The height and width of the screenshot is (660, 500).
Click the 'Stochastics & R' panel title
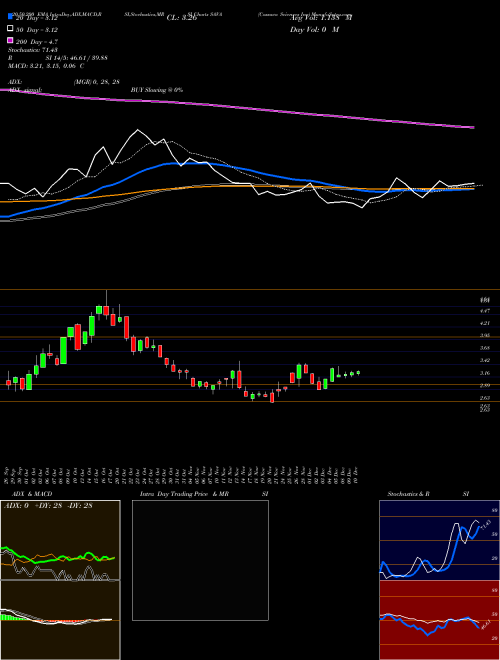pyautogui.click(x=409, y=494)
